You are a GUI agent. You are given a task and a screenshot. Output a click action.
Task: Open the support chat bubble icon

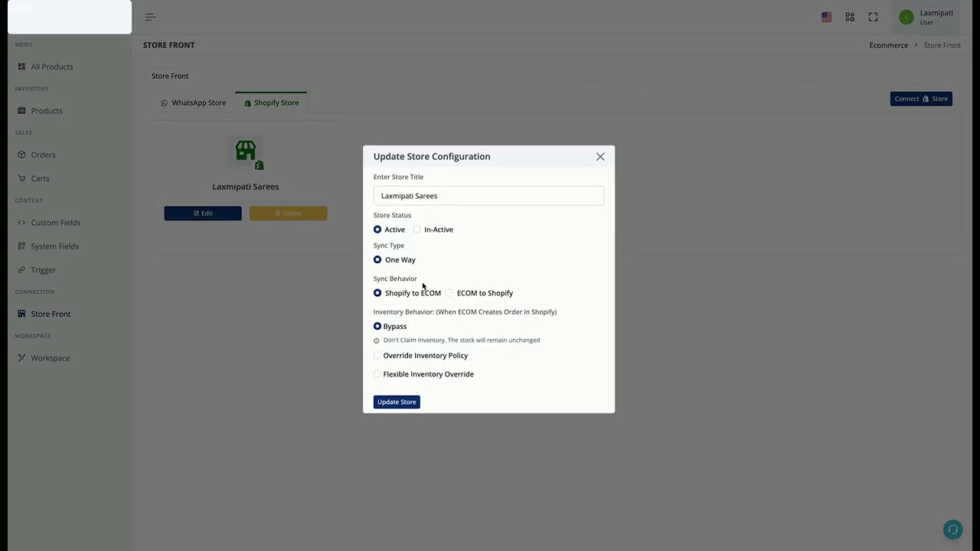[x=952, y=530]
